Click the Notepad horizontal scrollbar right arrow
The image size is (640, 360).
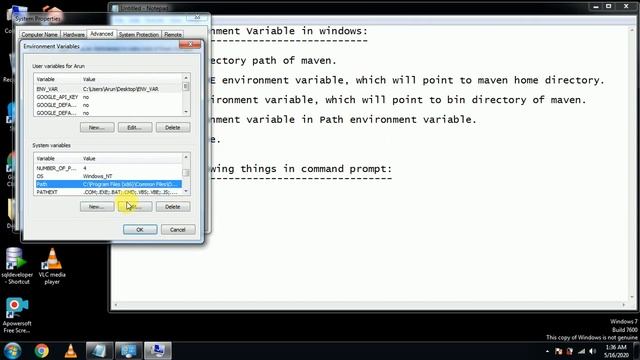624,305
